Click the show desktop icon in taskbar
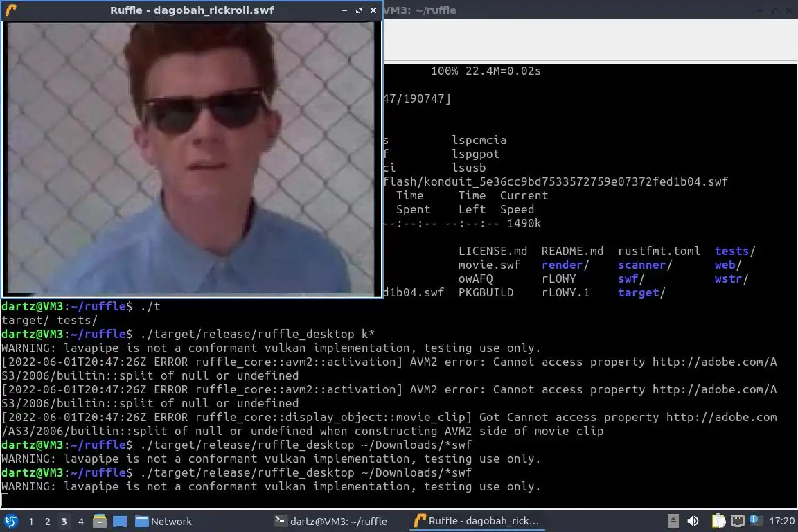Screen dimensions: 798x532 (120, 522)
